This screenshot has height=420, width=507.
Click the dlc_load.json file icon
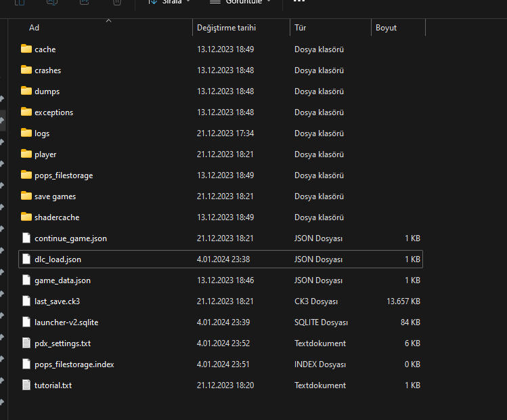point(26,259)
